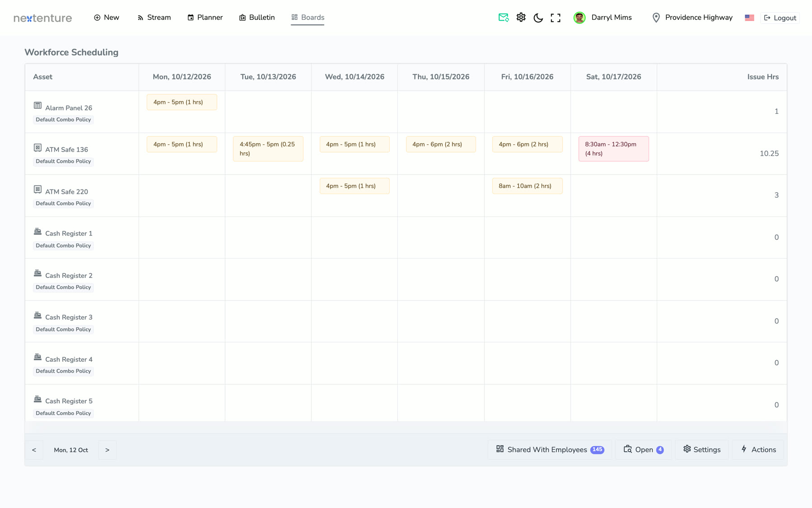Click Shared With Employees button

coord(550,449)
